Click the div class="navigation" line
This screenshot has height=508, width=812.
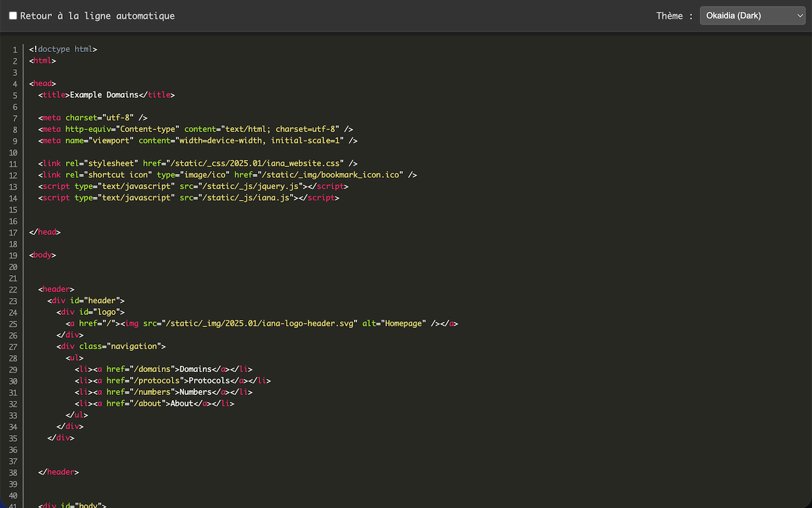coord(111,346)
